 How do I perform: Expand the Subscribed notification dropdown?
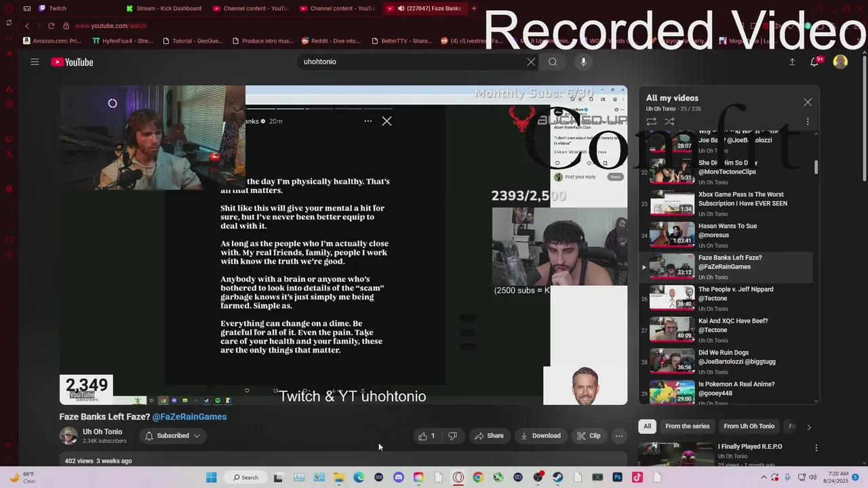pyautogui.click(x=173, y=436)
